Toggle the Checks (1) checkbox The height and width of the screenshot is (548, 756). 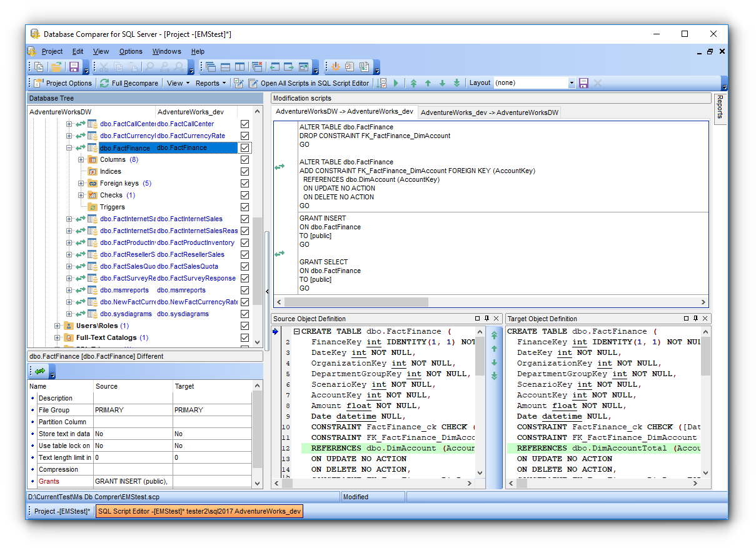245,196
